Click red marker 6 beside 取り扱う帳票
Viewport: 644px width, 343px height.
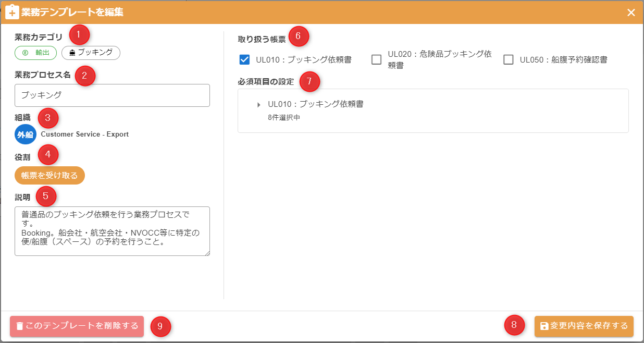click(298, 36)
